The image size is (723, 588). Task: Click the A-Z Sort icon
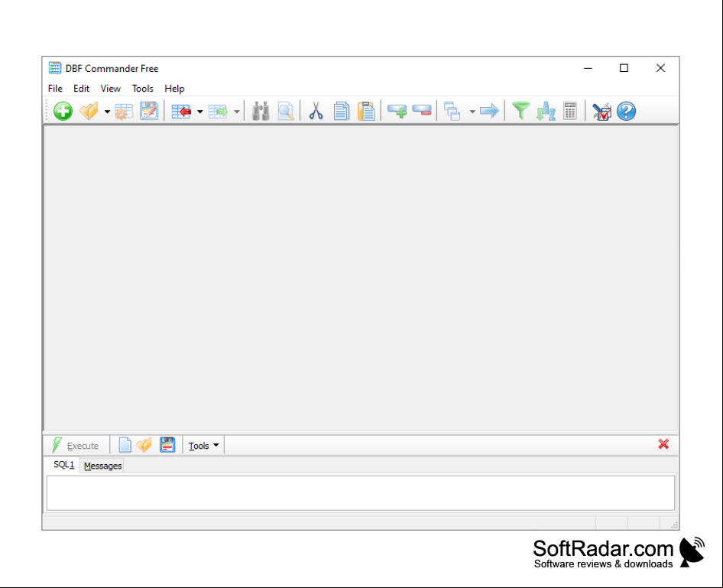546,111
